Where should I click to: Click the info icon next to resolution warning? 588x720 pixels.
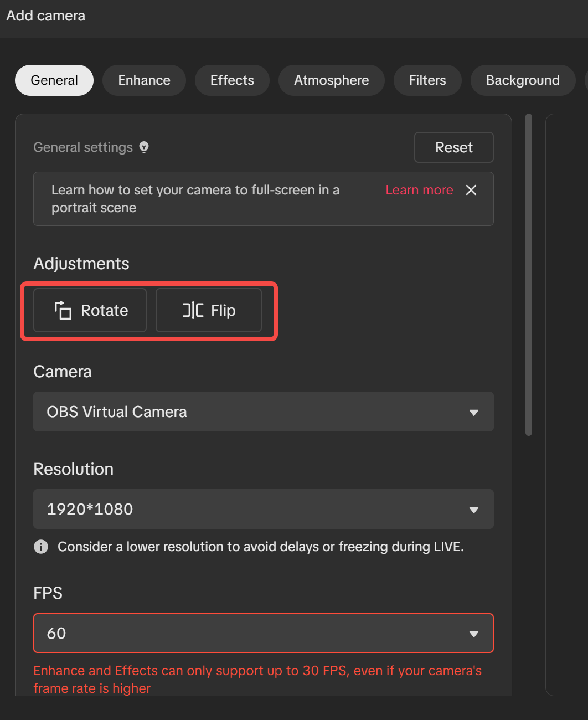click(x=41, y=547)
